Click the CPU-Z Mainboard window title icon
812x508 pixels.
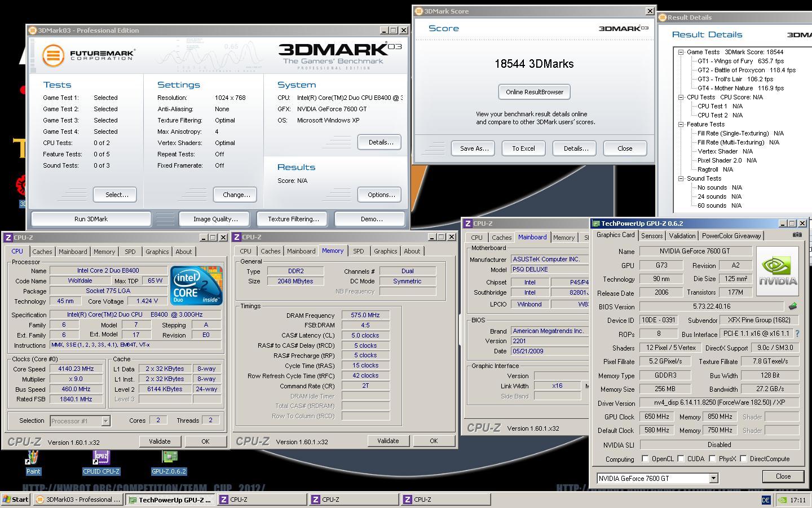click(x=467, y=224)
